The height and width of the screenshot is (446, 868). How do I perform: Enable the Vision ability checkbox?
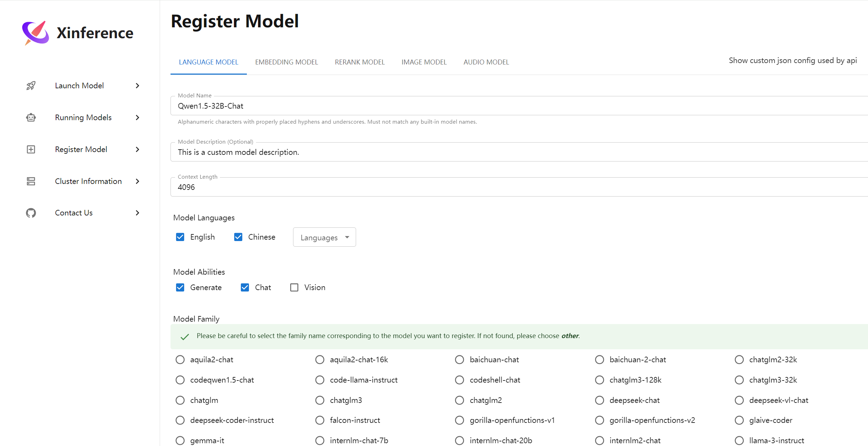click(294, 287)
